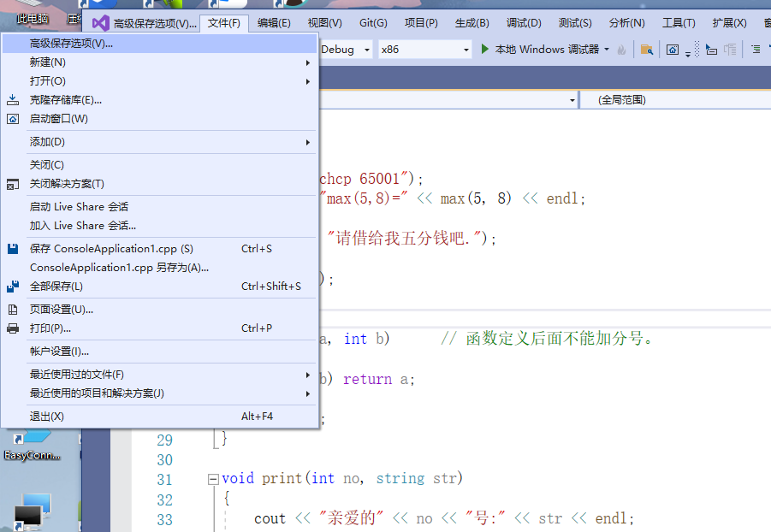Click line number 33 in the editor
The width and height of the screenshot is (771, 532).
164,520
